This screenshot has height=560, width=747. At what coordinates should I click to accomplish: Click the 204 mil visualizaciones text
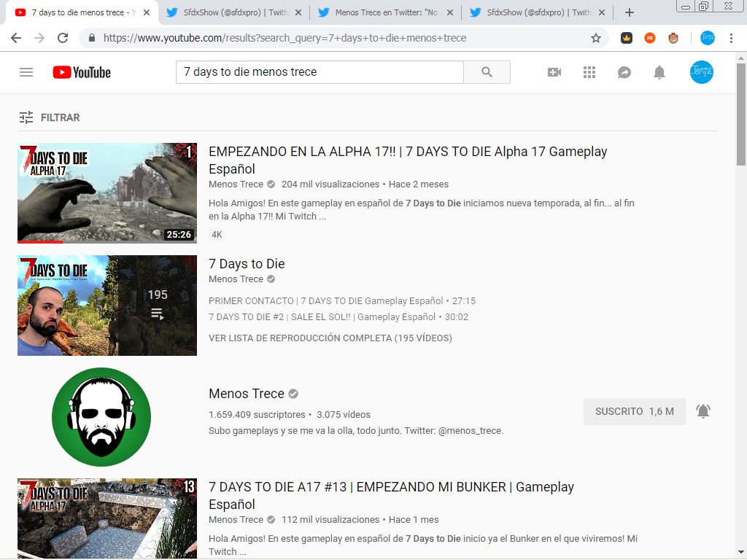tap(330, 184)
